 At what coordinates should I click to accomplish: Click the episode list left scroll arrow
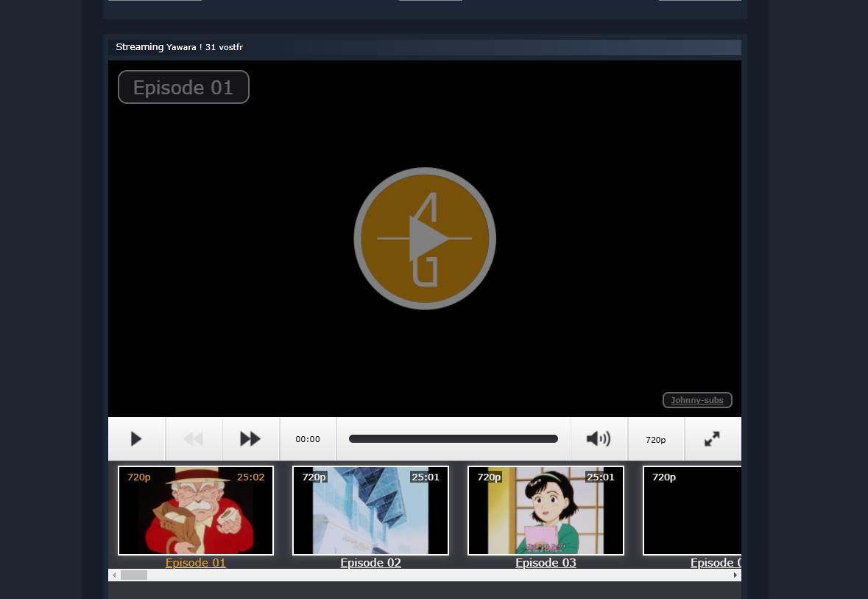[x=114, y=575]
